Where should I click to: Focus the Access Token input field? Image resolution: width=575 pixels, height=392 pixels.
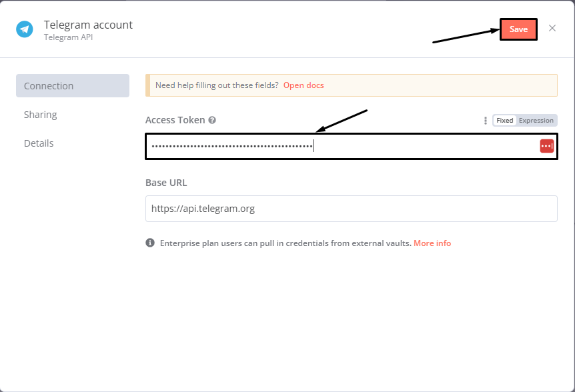[352, 146]
